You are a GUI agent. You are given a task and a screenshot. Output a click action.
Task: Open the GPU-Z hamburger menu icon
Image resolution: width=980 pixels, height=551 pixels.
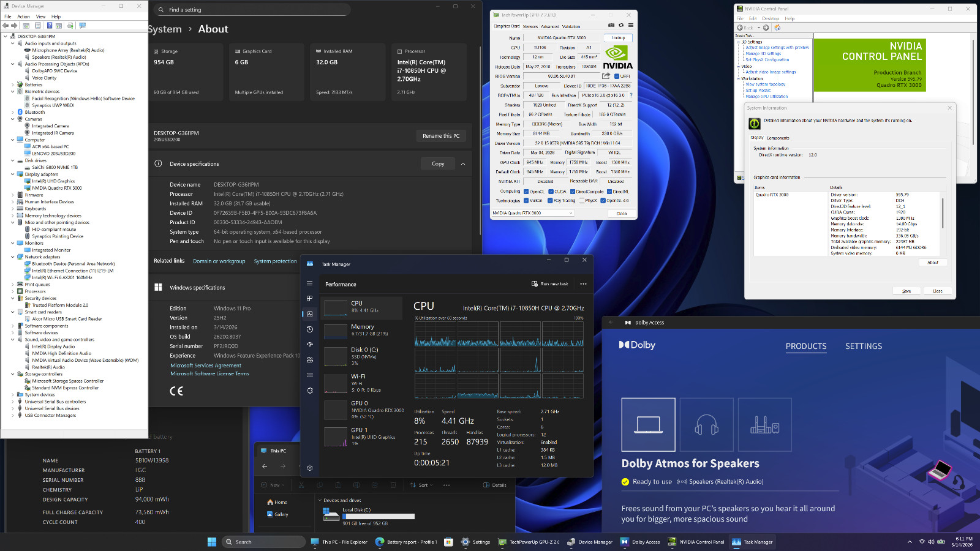(x=630, y=26)
